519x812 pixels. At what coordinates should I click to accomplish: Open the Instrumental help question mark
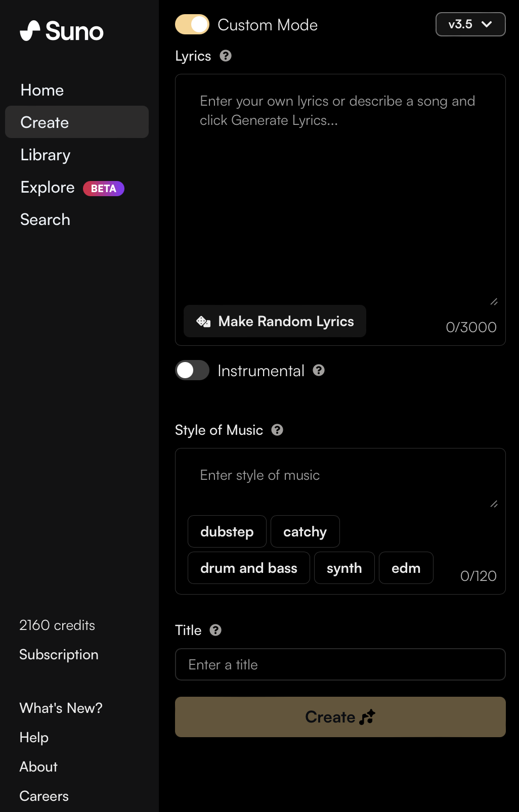(x=319, y=371)
